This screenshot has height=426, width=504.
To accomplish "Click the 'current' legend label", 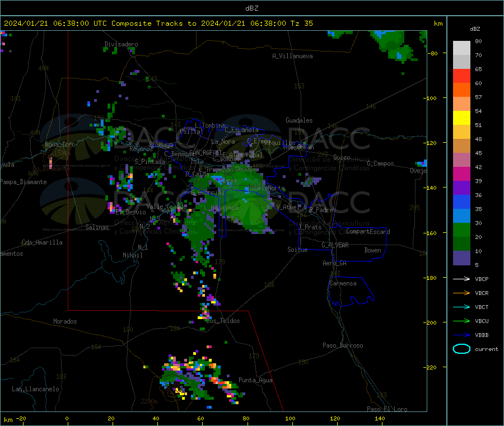I will 487,349.
